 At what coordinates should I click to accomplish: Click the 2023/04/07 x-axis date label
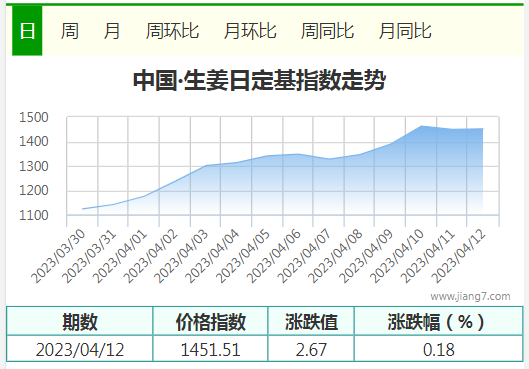[305, 256]
